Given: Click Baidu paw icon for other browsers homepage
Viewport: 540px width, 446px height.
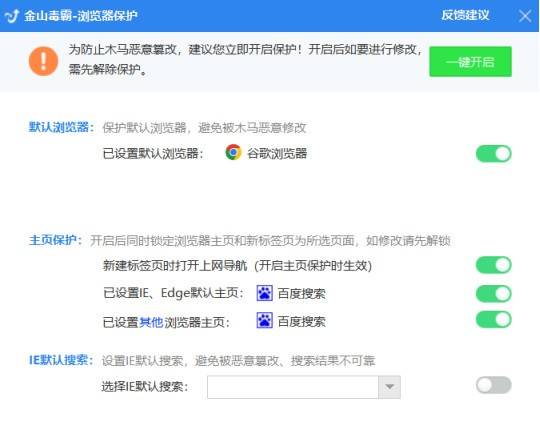Looking at the screenshot, I should coord(264,320).
